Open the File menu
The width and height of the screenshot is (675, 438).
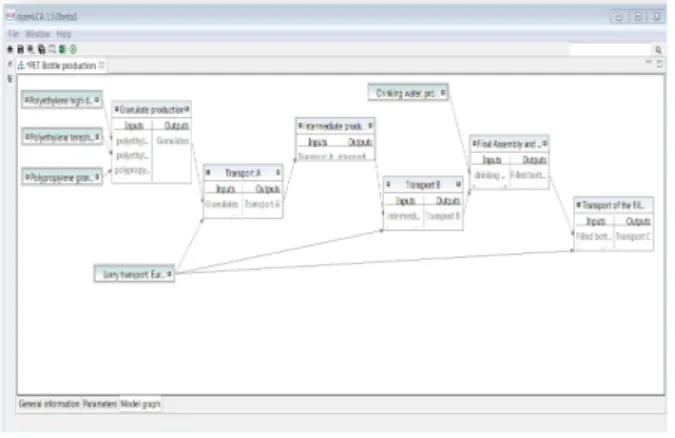coord(13,34)
